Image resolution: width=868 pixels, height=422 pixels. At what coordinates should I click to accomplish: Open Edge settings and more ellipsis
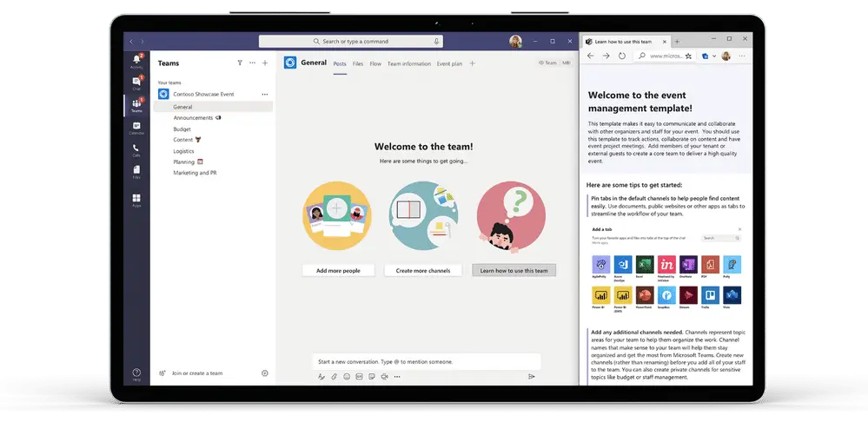click(742, 56)
